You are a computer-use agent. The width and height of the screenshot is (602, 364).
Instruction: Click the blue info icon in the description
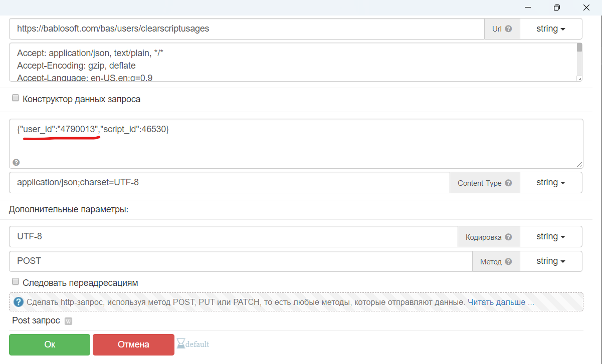19,302
